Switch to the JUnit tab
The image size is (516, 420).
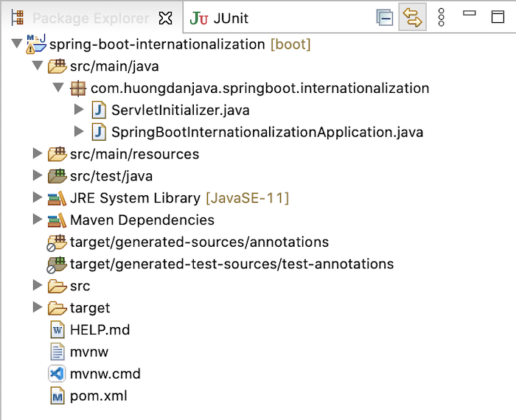(x=219, y=18)
